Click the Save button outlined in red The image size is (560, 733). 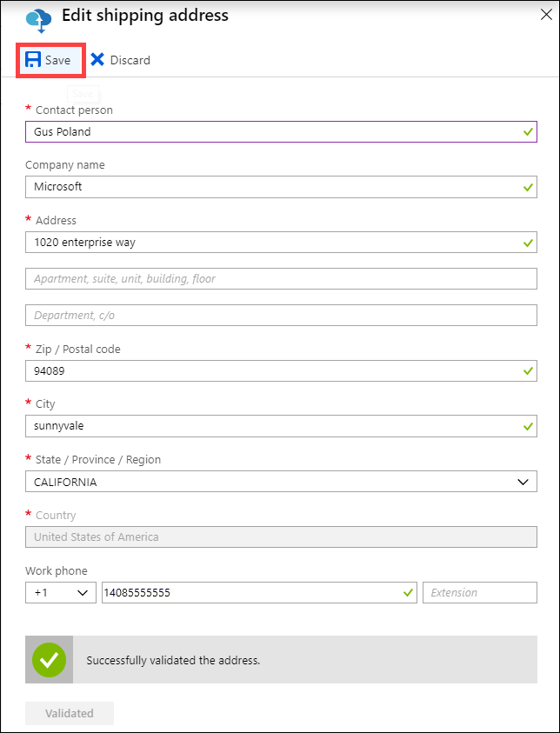coord(50,60)
